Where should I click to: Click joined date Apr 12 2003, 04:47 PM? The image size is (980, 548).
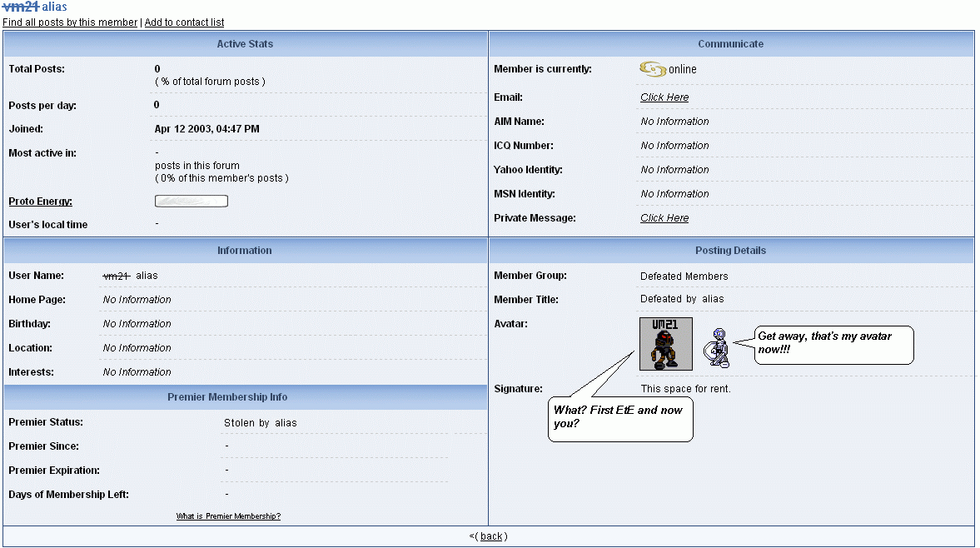[x=206, y=129]
